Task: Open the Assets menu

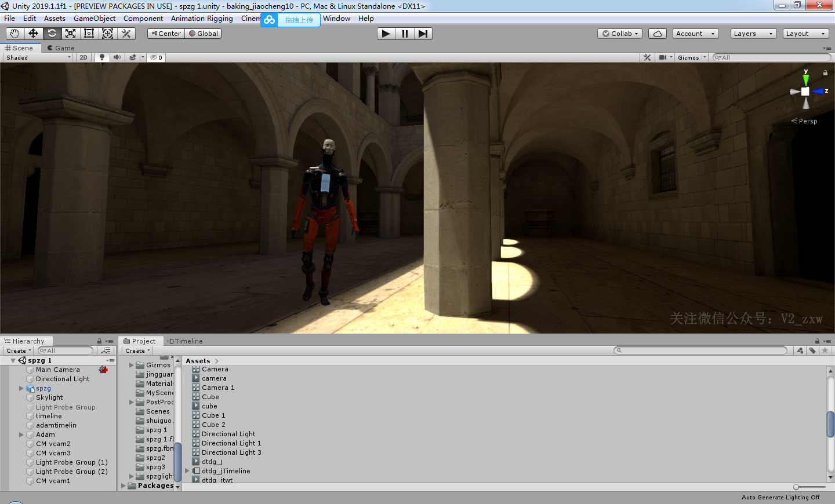Action: [55, 19]
